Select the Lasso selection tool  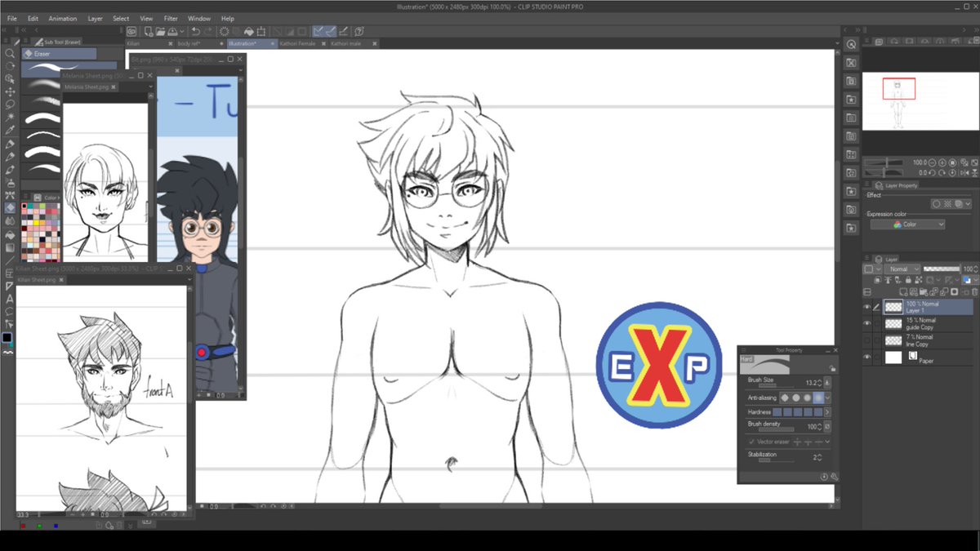coord(9,104)
